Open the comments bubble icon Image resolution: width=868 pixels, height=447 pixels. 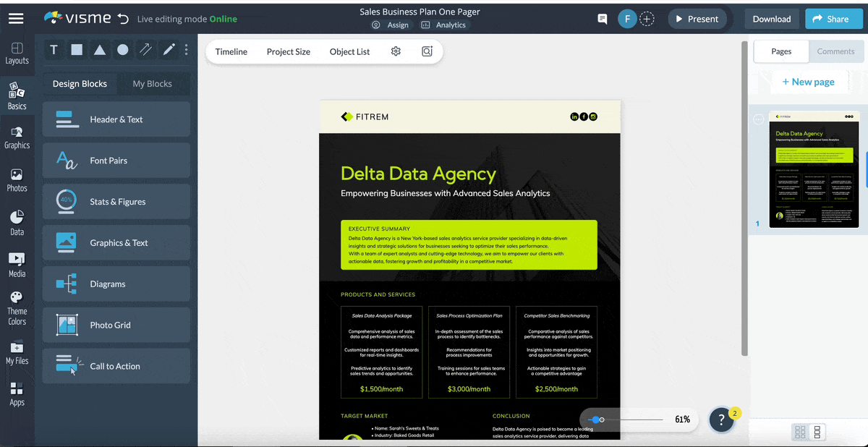coord(602,19)
